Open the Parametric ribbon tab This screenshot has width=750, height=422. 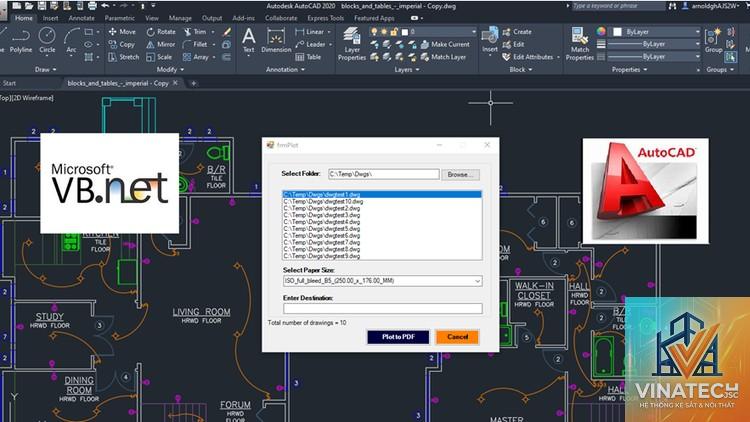tap(120, 18)
